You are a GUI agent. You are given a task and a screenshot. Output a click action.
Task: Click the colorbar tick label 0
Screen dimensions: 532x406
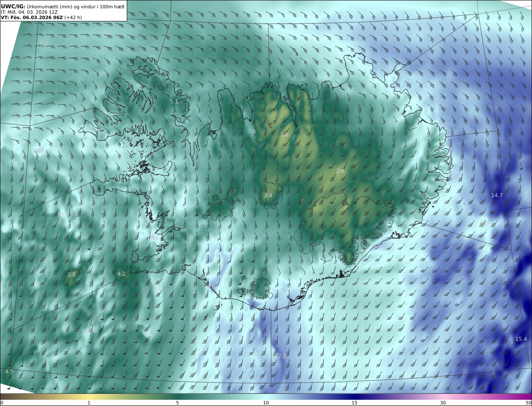coord(2,403)
